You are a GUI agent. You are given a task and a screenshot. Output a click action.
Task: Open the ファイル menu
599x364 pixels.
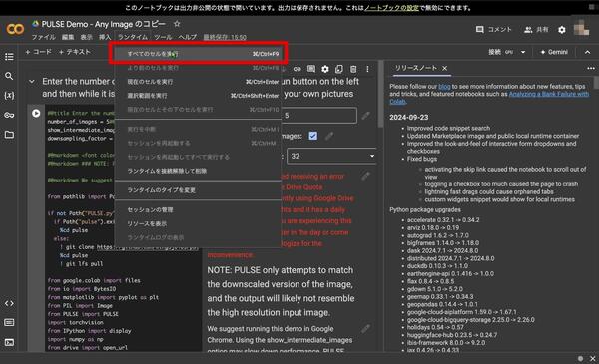coord(43,37)
